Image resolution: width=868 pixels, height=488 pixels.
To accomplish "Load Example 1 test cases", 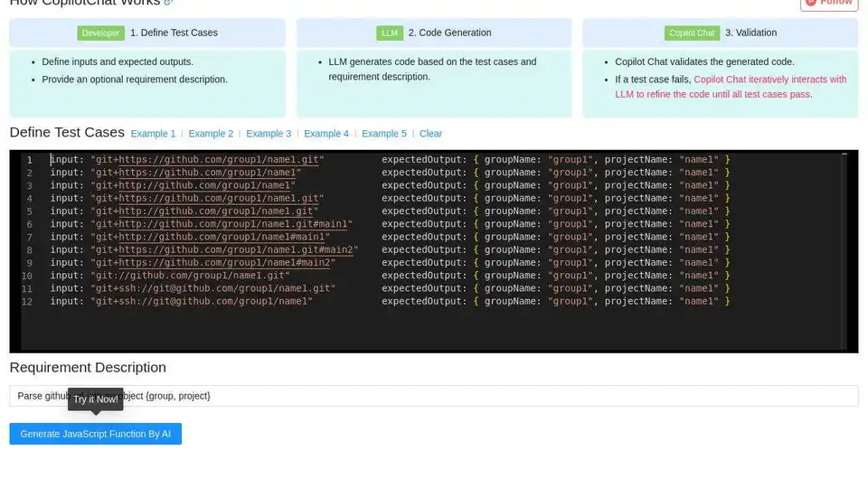I will [x=153, y=134].
